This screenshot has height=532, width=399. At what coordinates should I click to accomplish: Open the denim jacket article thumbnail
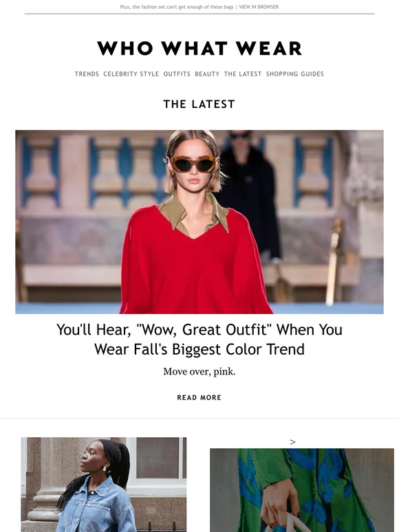[x=104, y=485]
